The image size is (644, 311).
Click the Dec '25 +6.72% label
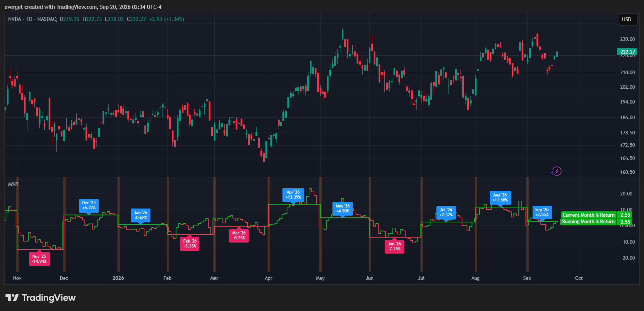coord(89,205)
